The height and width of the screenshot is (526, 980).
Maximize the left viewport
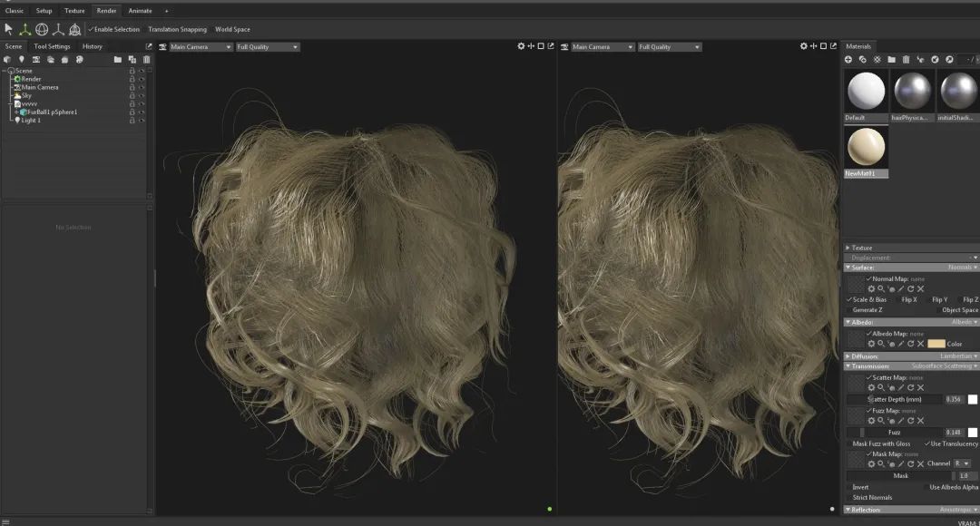click(x=541, y=46)
